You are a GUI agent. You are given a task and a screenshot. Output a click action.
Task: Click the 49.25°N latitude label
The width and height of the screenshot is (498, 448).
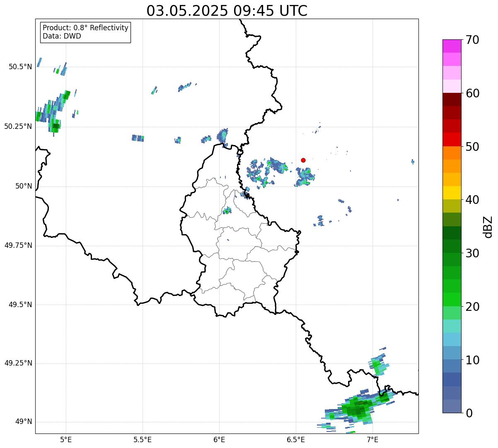18,363
